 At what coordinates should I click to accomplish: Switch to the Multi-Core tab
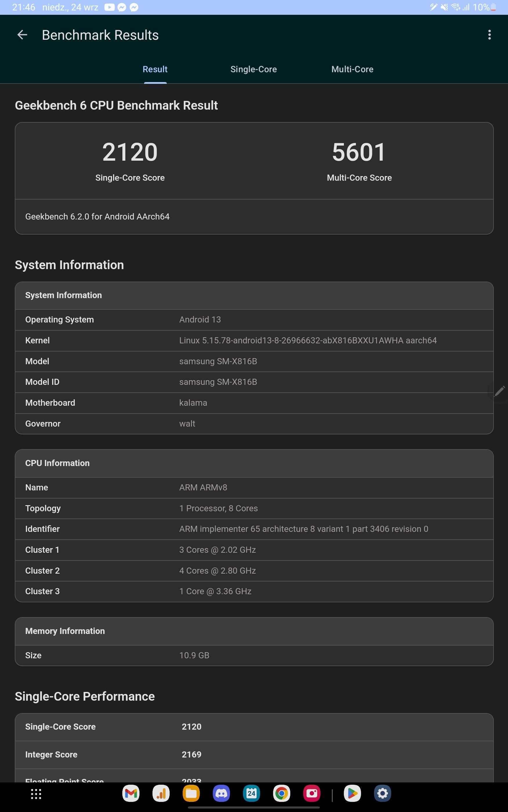pos(352,69)
